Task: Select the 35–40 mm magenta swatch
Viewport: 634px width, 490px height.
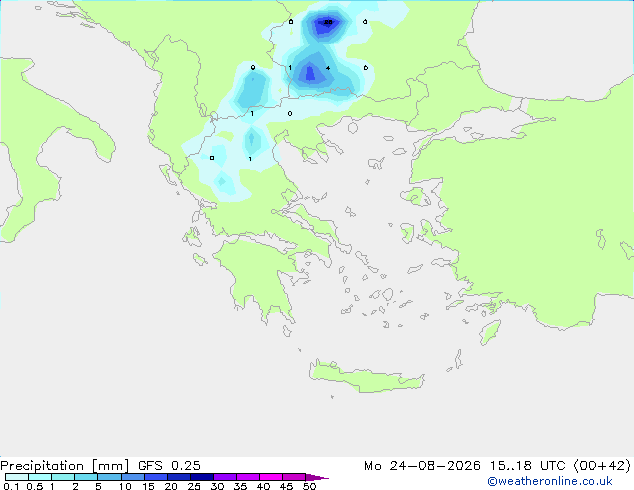Action: [248, 477]
